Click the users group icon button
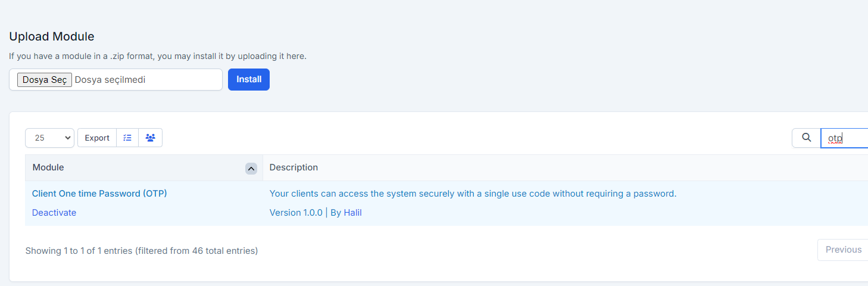Image resolution: width=868 pixels, height=286 pixels. tap(150, 138)
